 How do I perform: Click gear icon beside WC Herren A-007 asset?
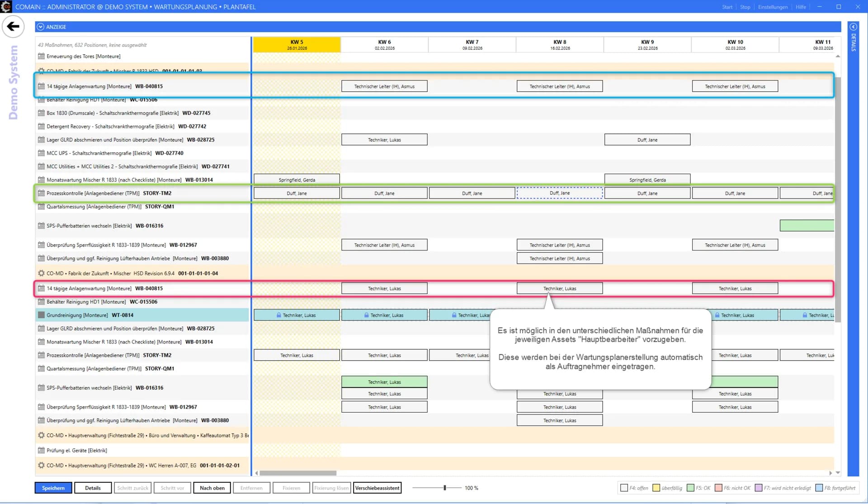pyautogui.click(x=41, y=466)
